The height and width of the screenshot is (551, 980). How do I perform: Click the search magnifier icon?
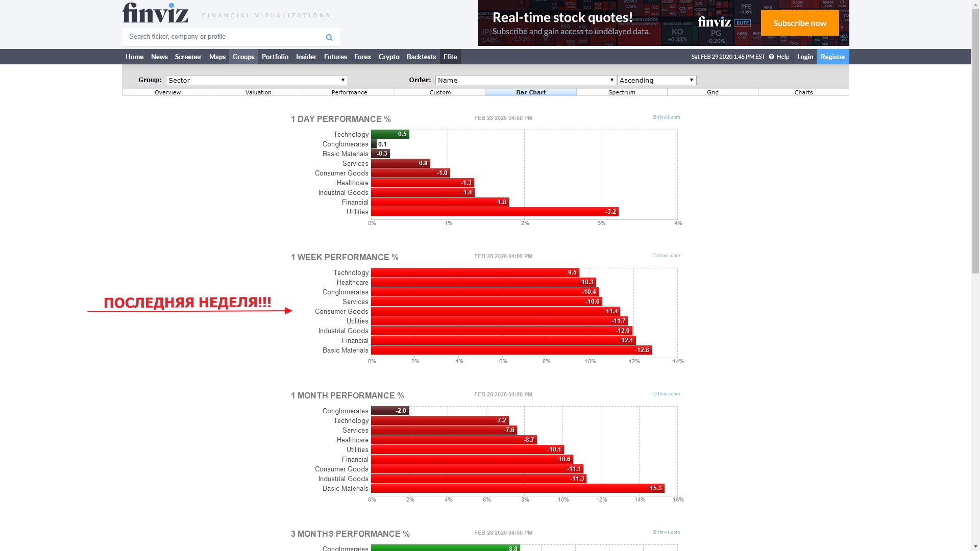click(x=329, y=37)
